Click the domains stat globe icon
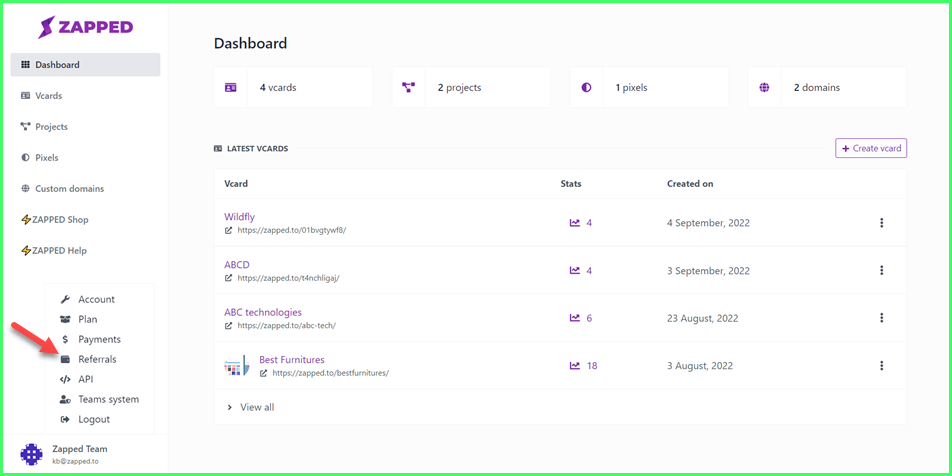The width and height of the screenshot is (952, 476). pos(764,87)
